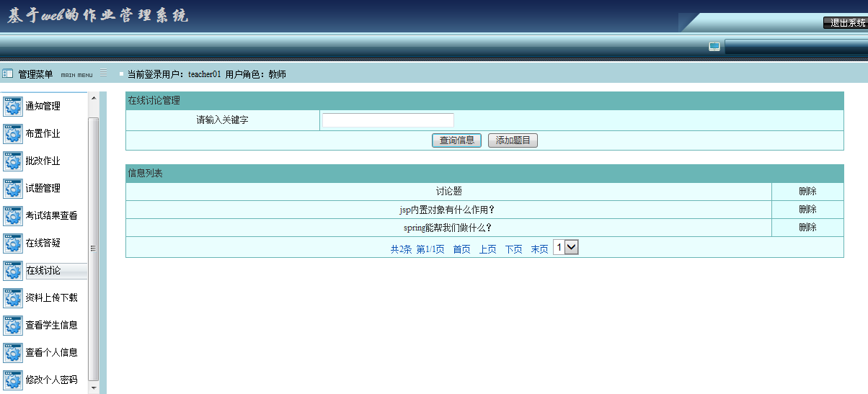868x394 pixels.
Task: Open the 修改个人密码 menu item
Action: (51, 380)
